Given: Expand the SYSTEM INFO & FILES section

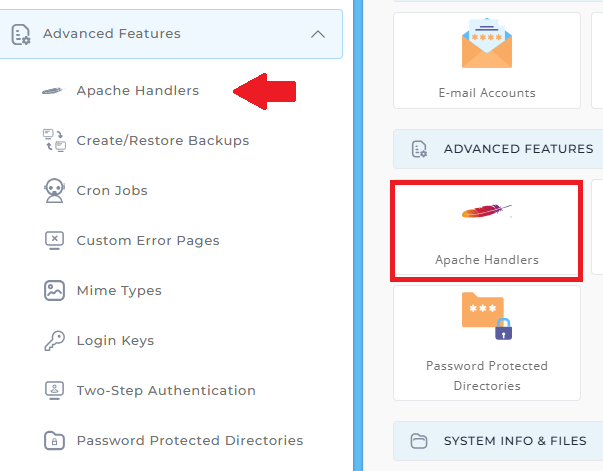Looking at the screenshot, I should tap(498, 441).
